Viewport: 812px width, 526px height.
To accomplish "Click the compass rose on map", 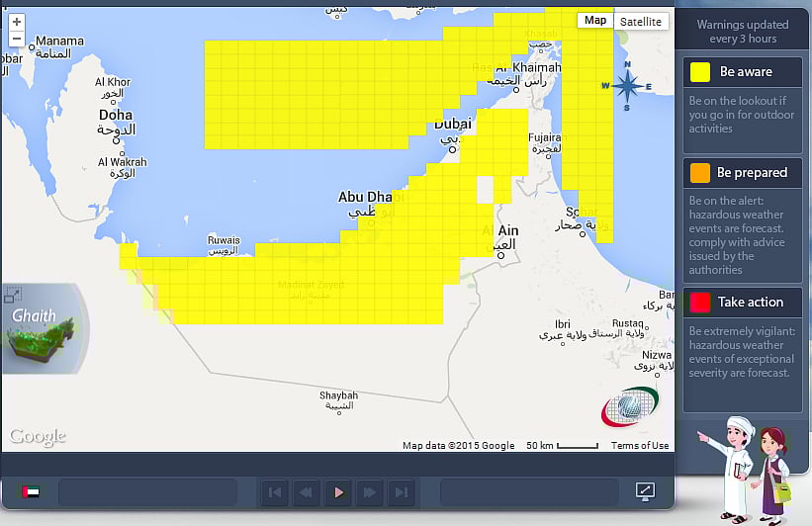I will (x=626, y=86).
